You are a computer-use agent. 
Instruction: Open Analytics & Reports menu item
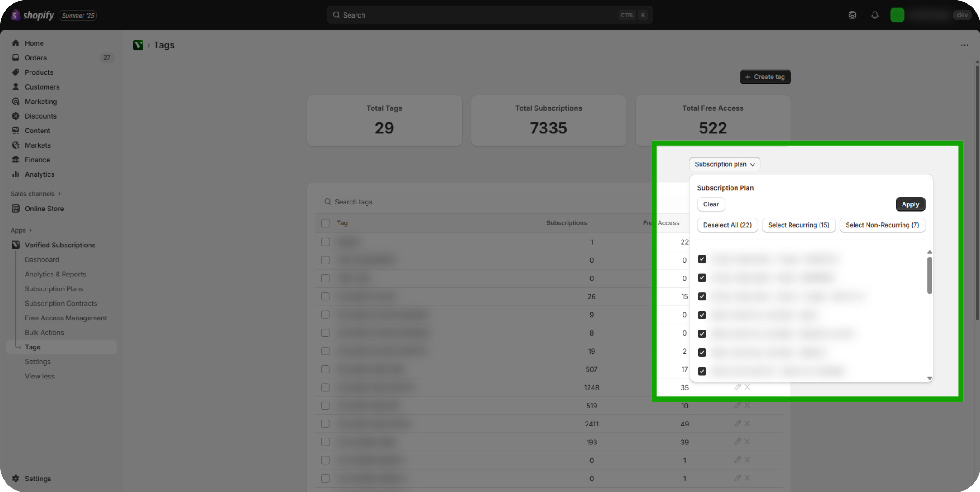click(55, 274)
